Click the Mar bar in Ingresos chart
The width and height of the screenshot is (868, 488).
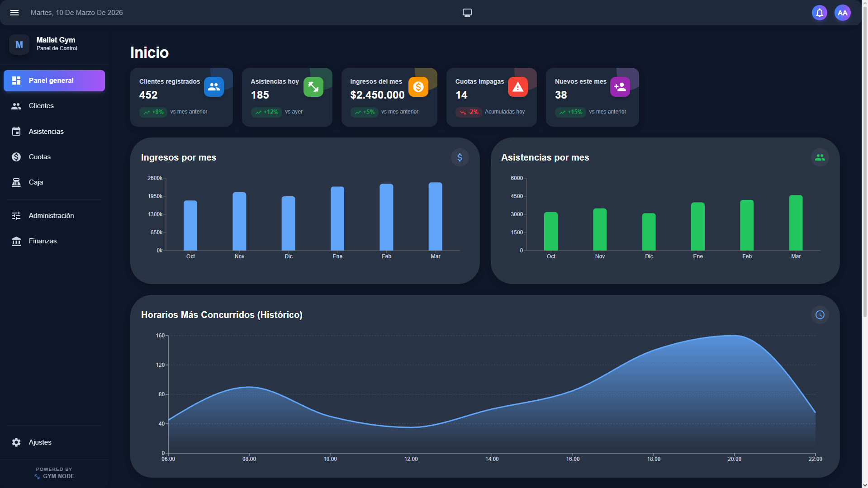click(435, 217)
